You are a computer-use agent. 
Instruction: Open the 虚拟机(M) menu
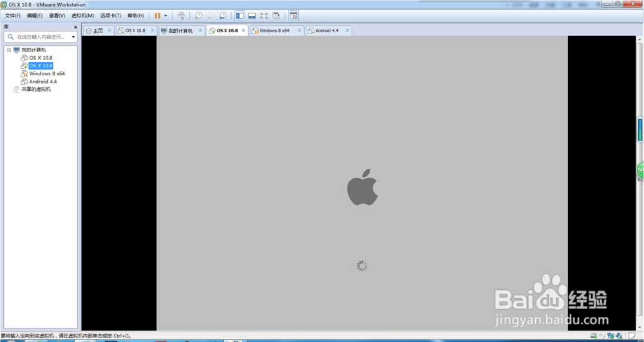[82, 15]
